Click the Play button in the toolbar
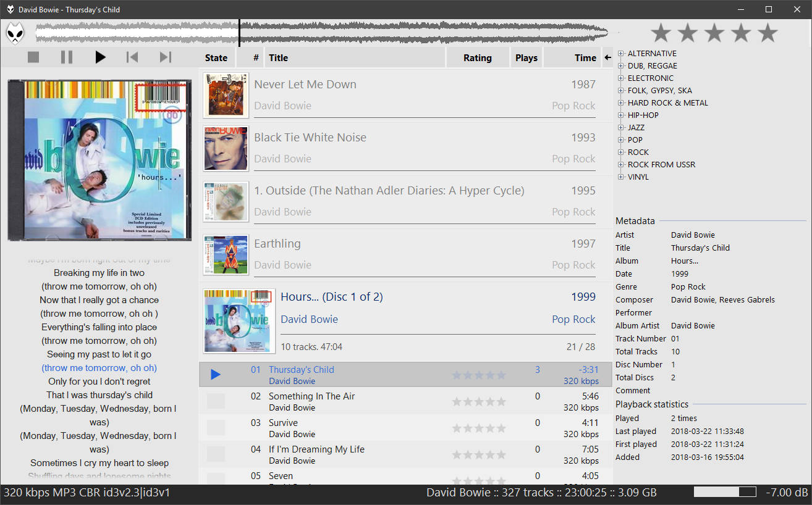 100,57
